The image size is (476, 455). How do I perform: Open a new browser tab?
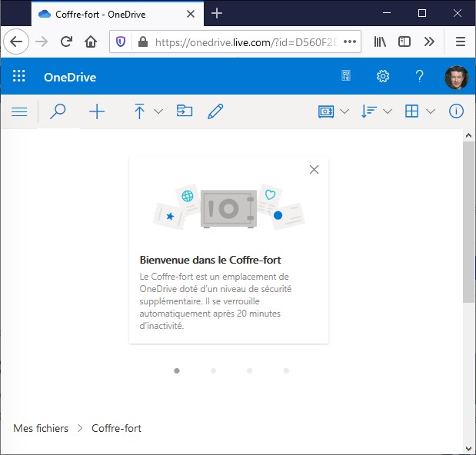pyautogui.click(x=217, y=14)
